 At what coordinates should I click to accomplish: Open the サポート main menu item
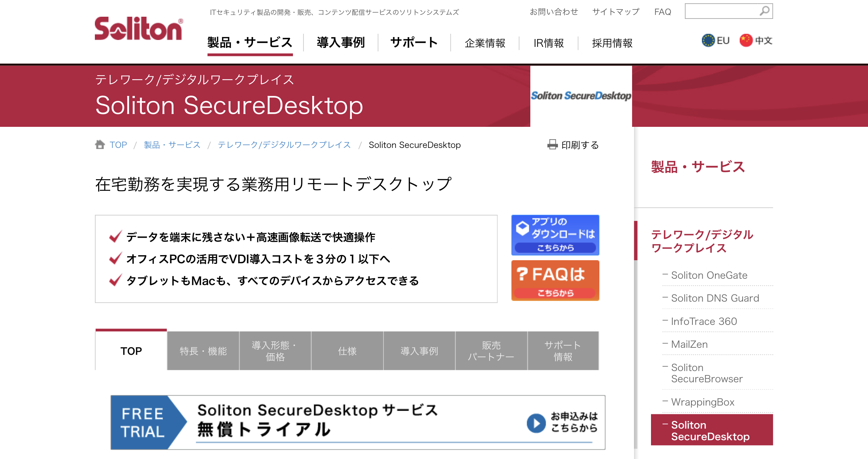414,43
